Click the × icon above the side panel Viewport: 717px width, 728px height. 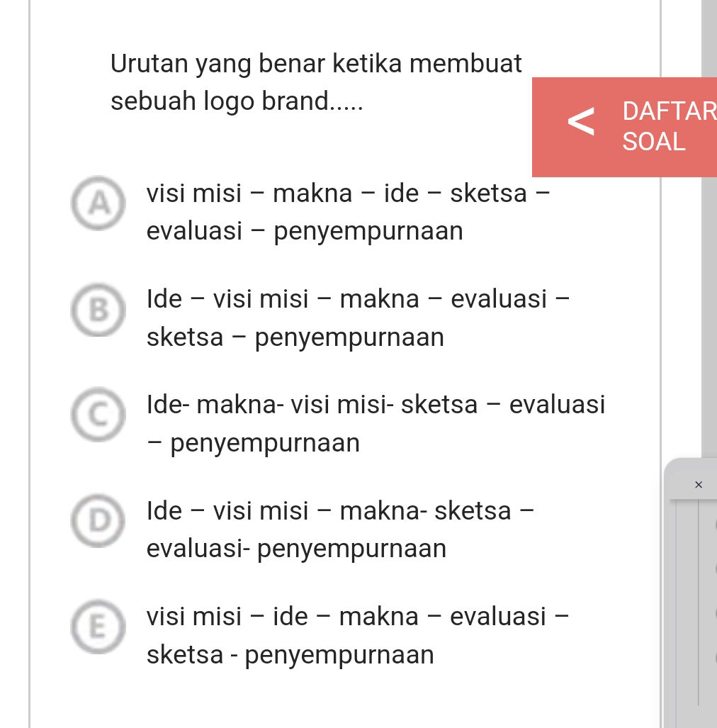point(699,484)
